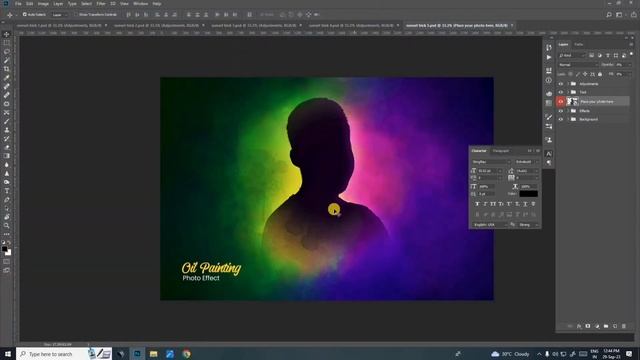This screenshot has height=360, width=640.
Task: Open the blend mode Normal dropdown
Action: click(578, 64)
